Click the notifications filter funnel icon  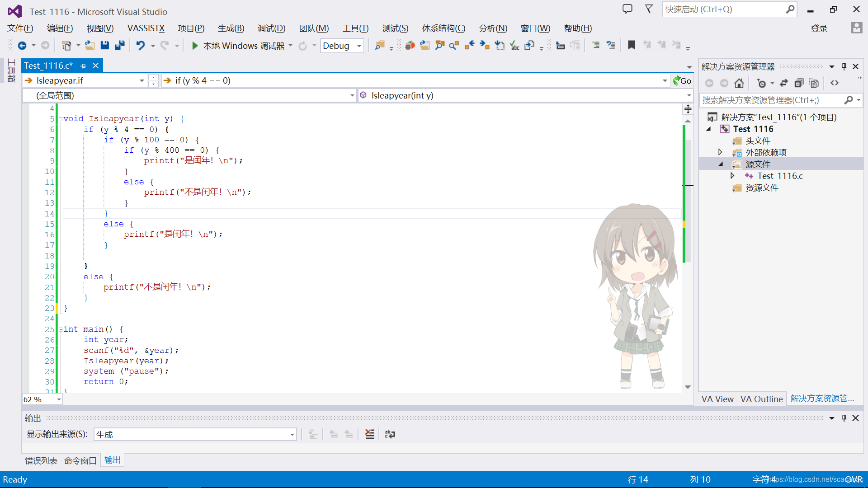(x=649, y=9)
